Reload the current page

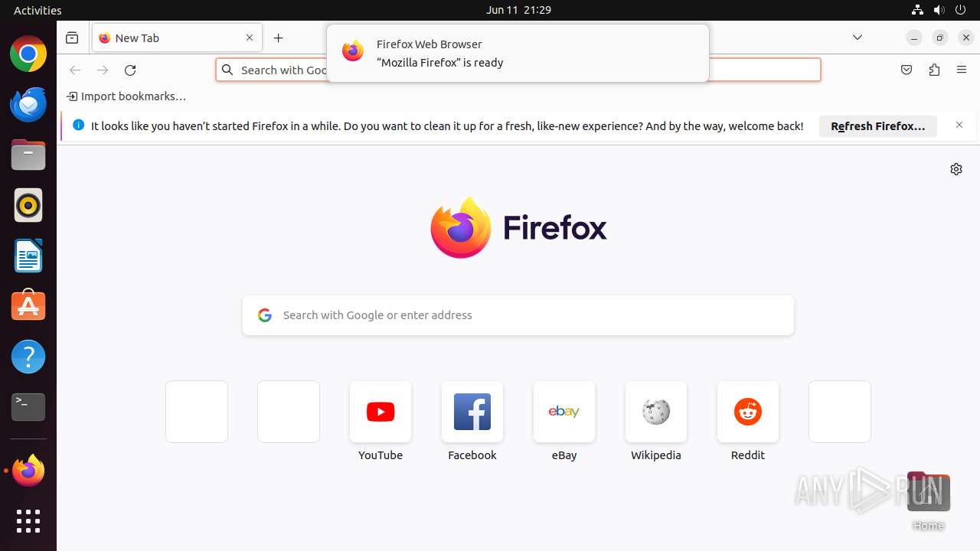[130, 70]
